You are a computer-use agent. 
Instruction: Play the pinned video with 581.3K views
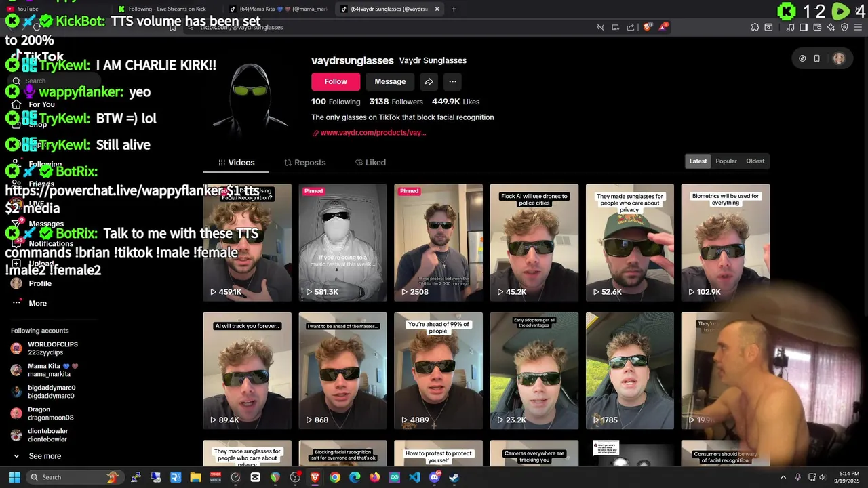342,243
